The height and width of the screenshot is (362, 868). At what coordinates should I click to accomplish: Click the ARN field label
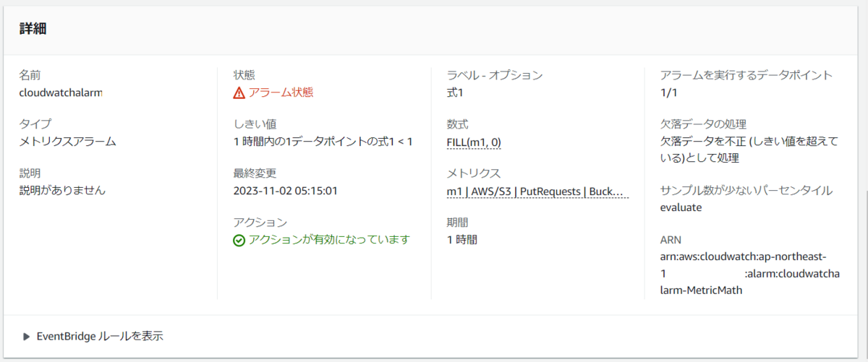[671, 240]
